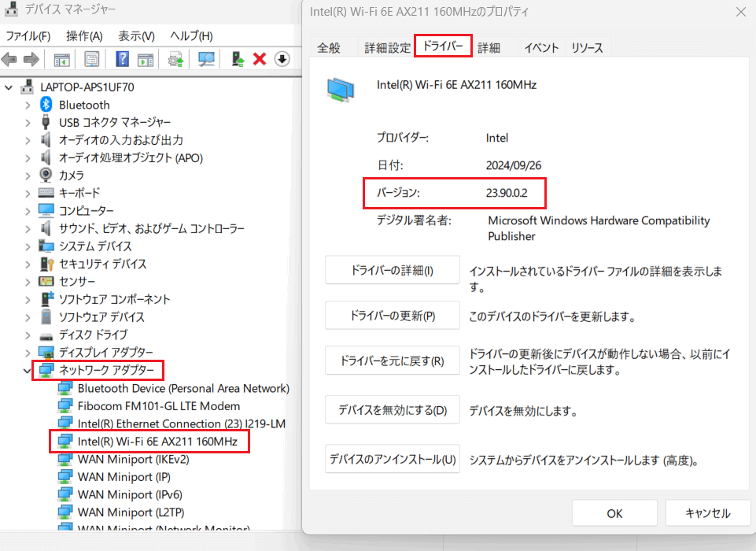Expand the ソフトウェア デバイス node

coord(28,317)
